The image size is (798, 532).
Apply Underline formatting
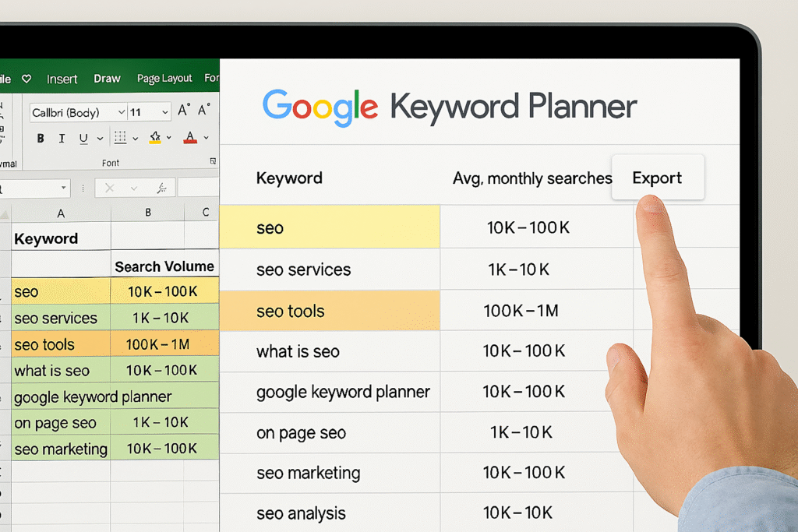83,138
